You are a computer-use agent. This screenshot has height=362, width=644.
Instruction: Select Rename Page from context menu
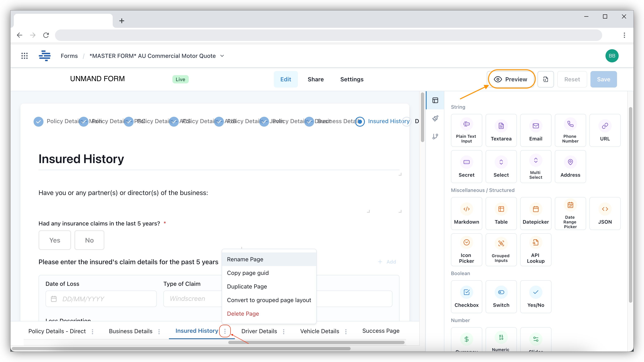pyautogui.click(x=245, y=259)
